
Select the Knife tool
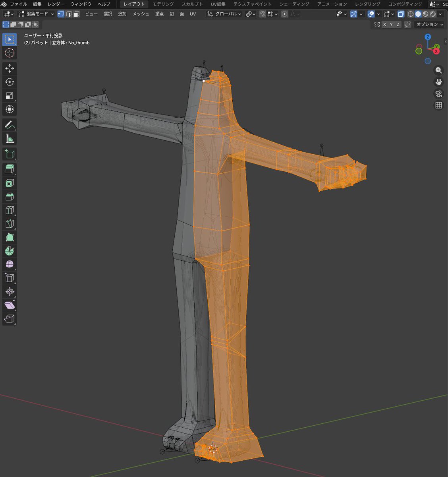tap(10, 223)
